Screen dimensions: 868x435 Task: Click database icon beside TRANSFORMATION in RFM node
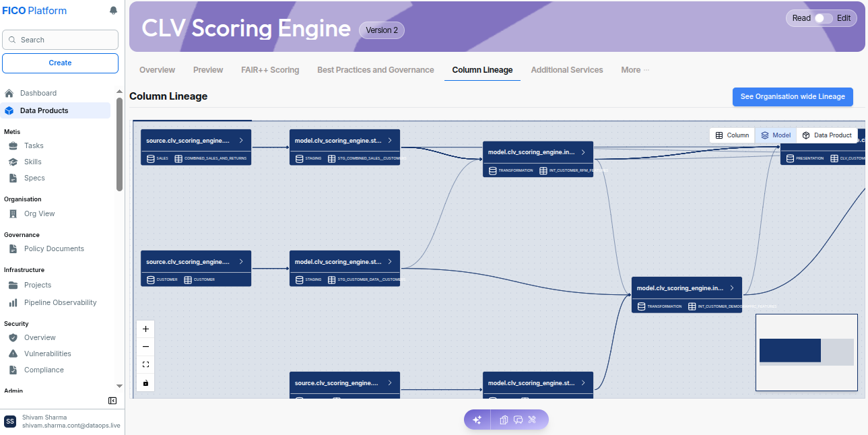[492, 170]
